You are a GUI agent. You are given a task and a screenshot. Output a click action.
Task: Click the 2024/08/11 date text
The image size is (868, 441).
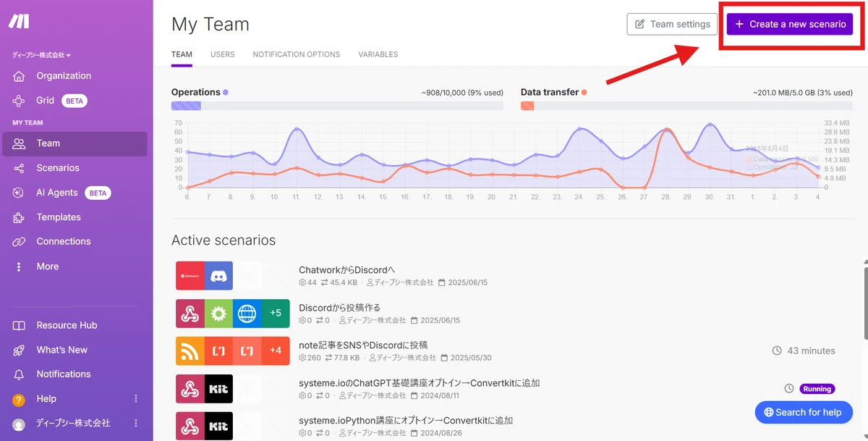pyautogui.click(x=441, y=395)
